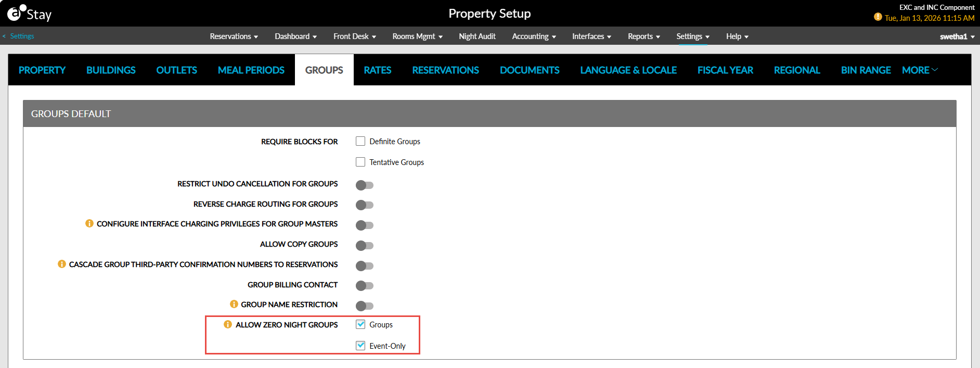Click info icon beside Cascade Group Third-Party Confirmation
This screenshot has height=368, width=980.
pyautogui.click(x=62, y=264)
